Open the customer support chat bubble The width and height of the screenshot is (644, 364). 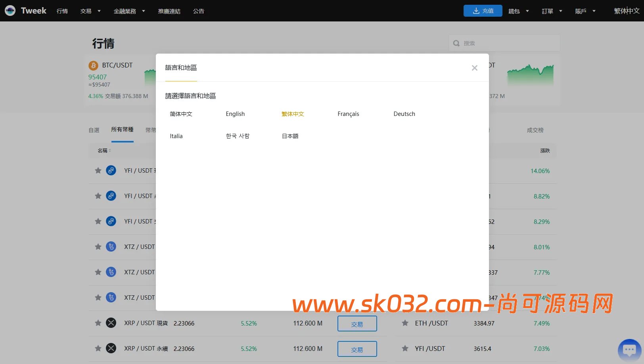point(630,350)
